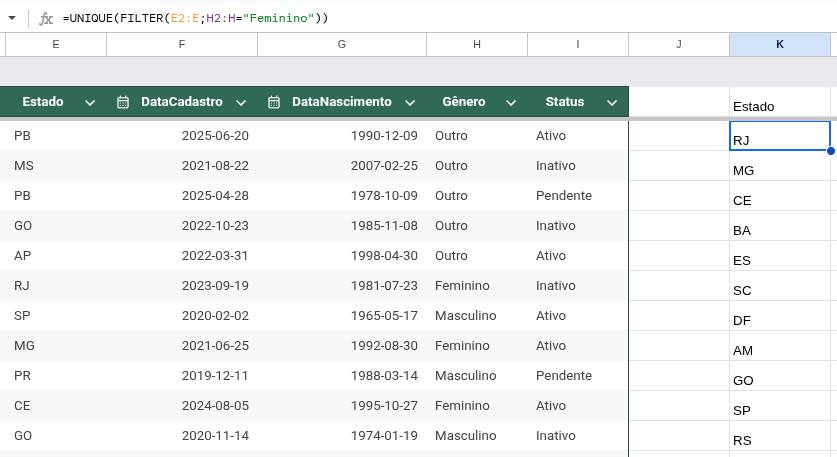Screen dimensions: 837x457
Task: Select cell CE in column K
Action: pos(780,196)
